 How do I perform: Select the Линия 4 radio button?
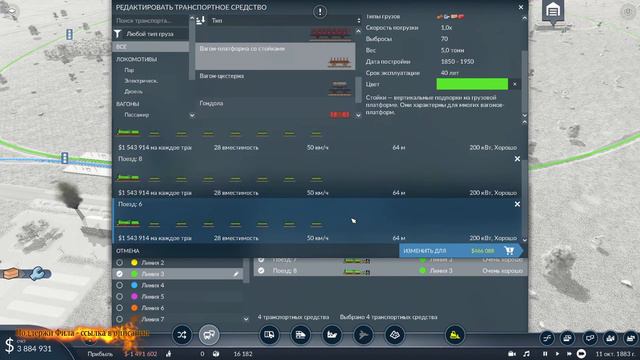click(119, 285)
